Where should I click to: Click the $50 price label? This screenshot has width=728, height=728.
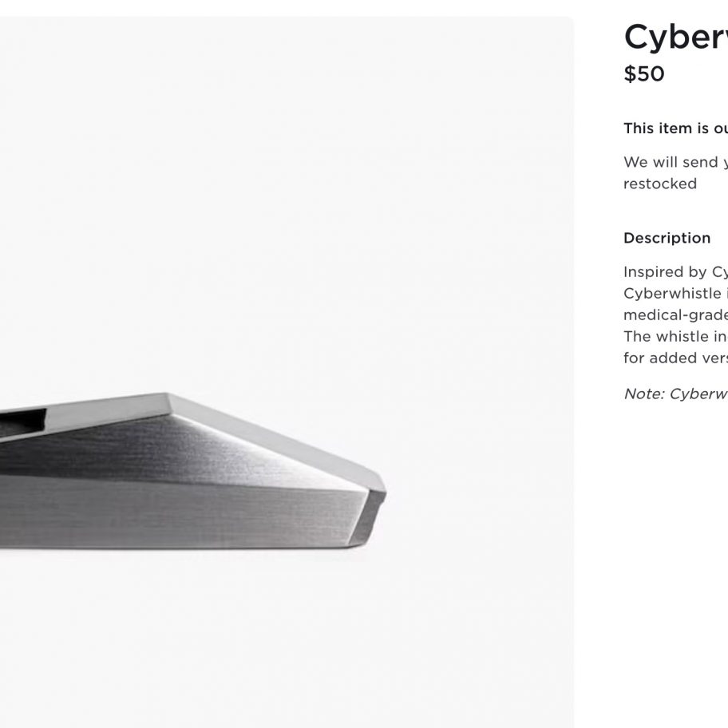click(x=644, y=73)
